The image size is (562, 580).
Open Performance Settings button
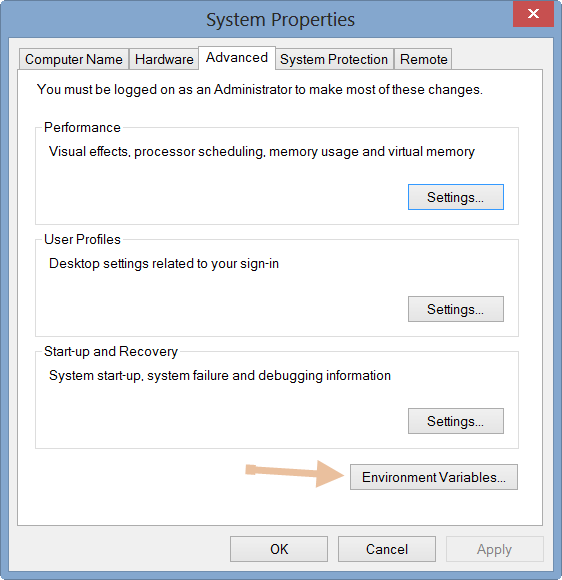click(456, 197)
